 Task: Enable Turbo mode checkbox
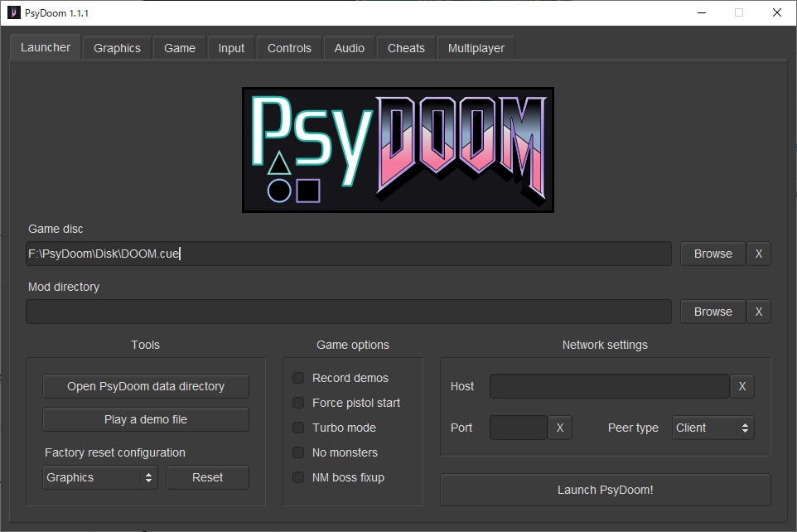tap(298, 428)
